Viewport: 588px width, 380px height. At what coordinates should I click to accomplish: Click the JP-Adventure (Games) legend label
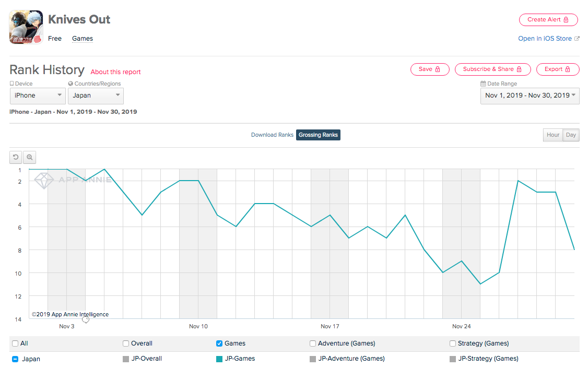[351, 359]
